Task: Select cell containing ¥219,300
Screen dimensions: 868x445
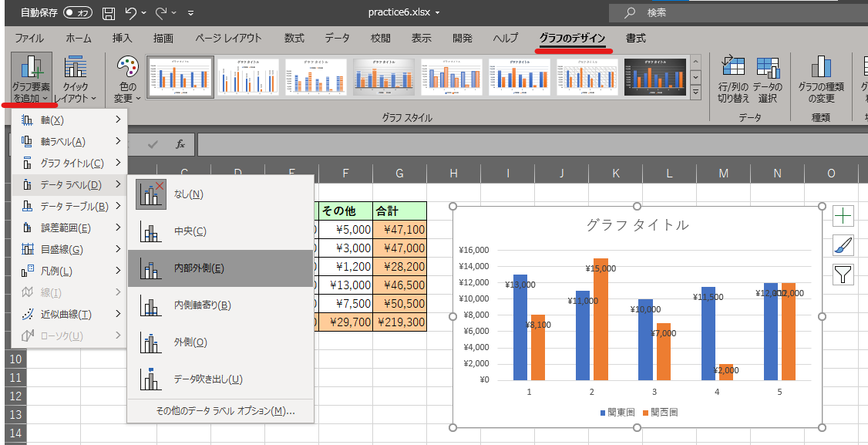Action: pyautogui.click(x=399, y=322)
